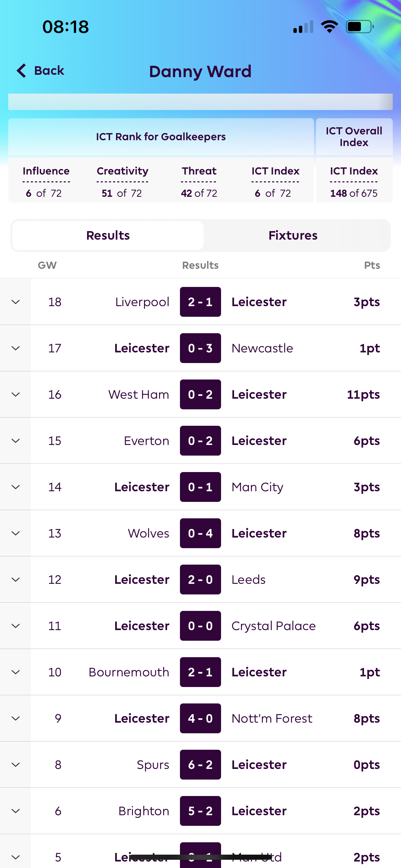Switch to the Fixtures tab
Viewport: 401px width, 868px height.
[293, 236]
